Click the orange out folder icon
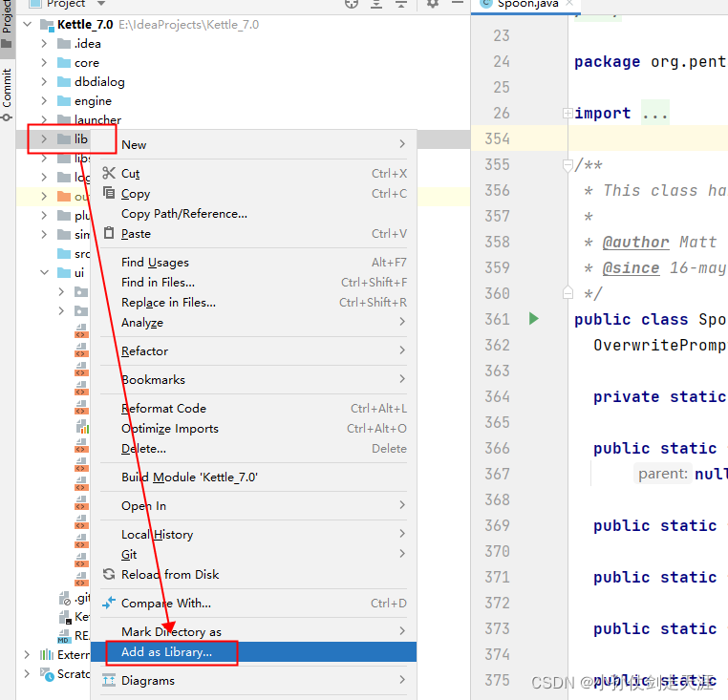This screenshot has height=700, width=728. (64, 197)
